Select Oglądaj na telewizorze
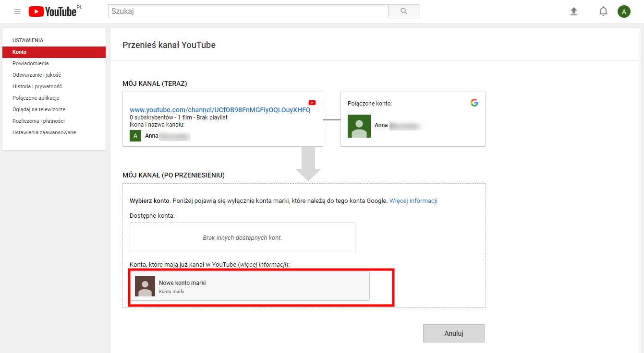Viewport: 644px width, 353px height. pos(39,109)
